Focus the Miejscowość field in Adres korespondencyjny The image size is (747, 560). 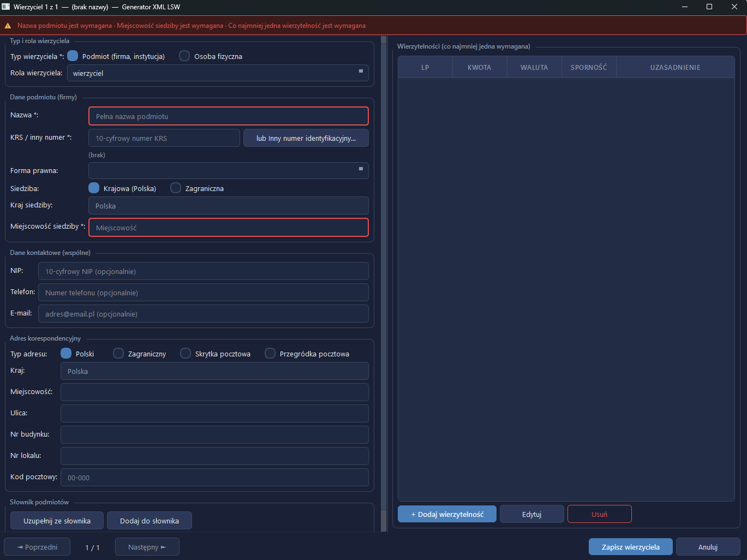[x=214, y=392]
